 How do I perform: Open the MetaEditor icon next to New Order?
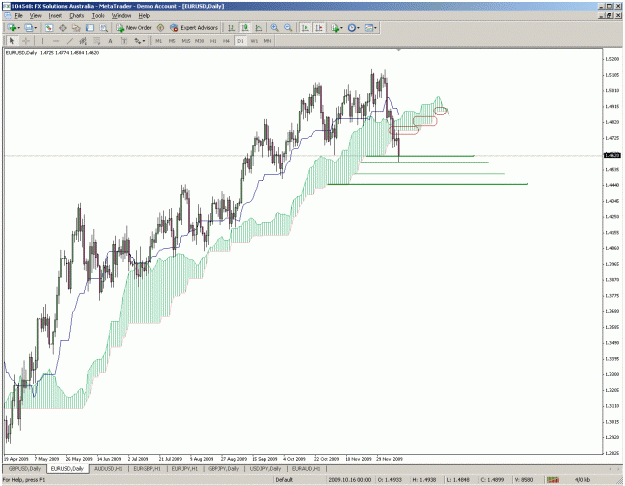click(160, 28)
